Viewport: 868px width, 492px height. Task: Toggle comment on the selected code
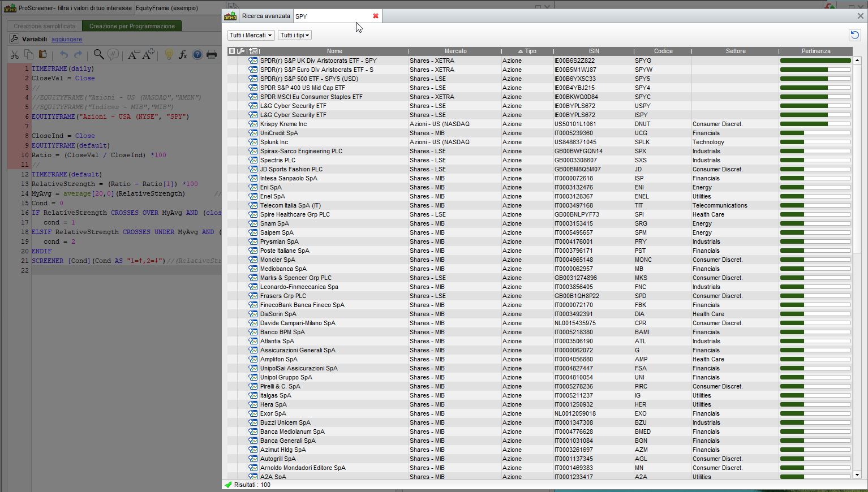pyautogui.click(x=113, y=54)
